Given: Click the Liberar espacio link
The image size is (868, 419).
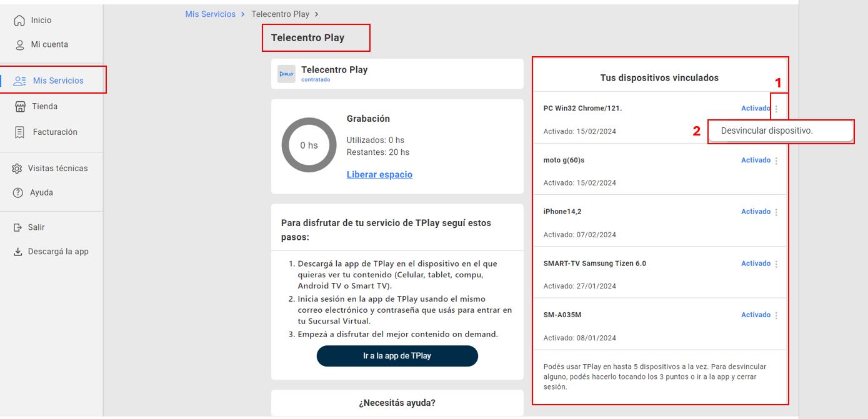Looking at the screenshot, I should 379,175.
